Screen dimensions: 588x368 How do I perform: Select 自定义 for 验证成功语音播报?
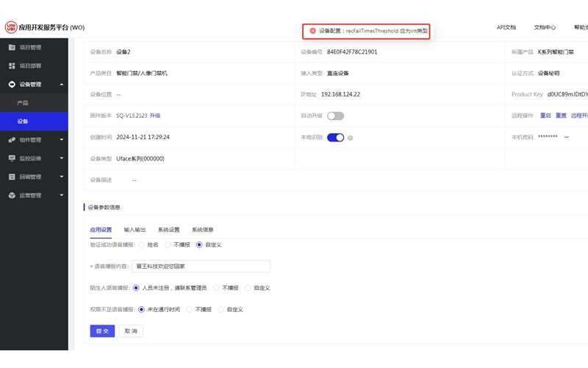[199, 245]
